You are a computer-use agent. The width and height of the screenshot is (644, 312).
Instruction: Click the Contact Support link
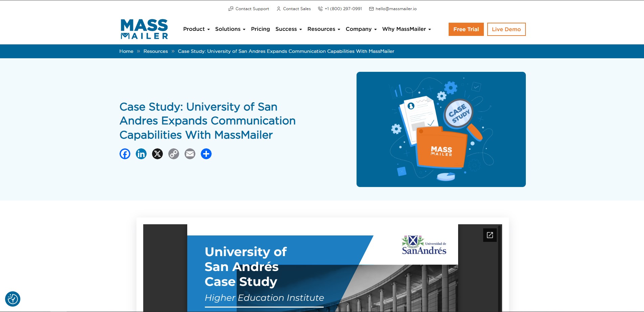249,9
